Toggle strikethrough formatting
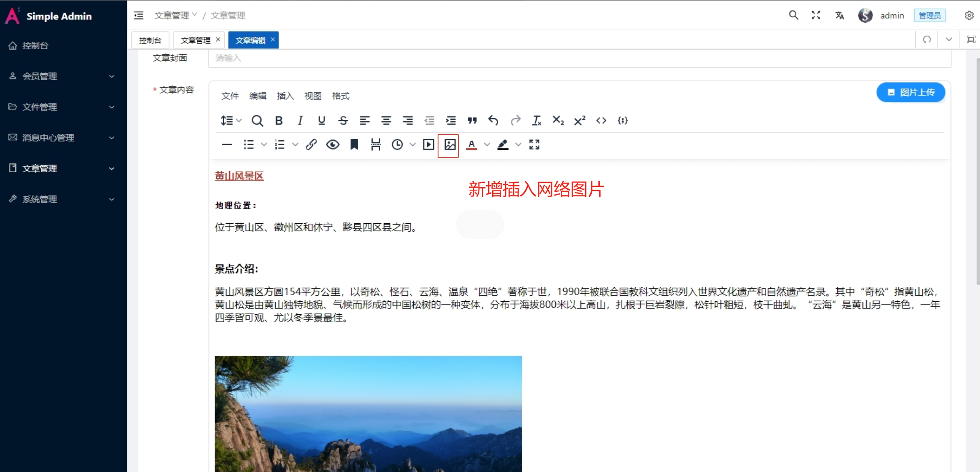The image size is (980, 472). 343,121
